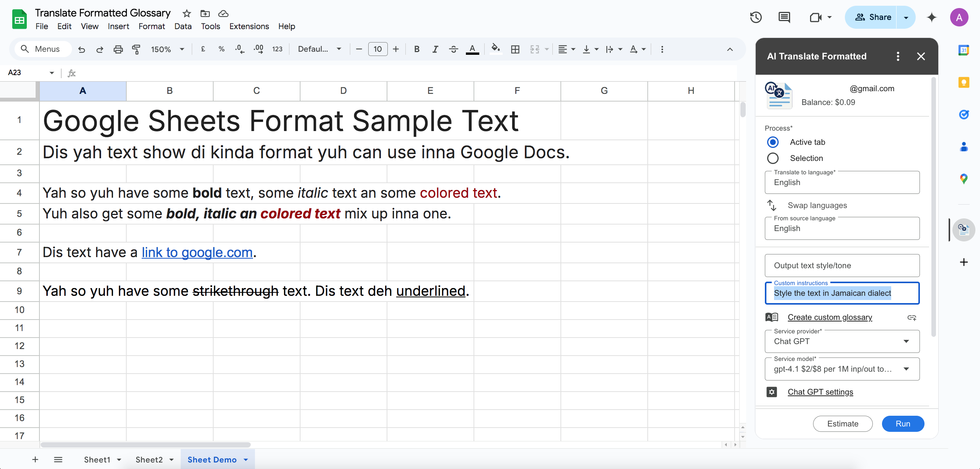Open Gemini sparkle icon
980x469 pixels.
click(931, 17)
